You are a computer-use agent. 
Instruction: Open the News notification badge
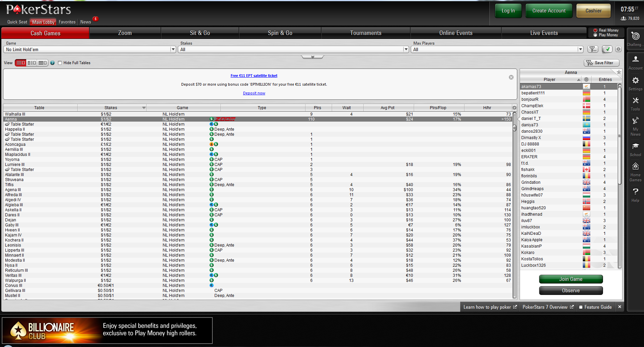click(x=95, y=19)
